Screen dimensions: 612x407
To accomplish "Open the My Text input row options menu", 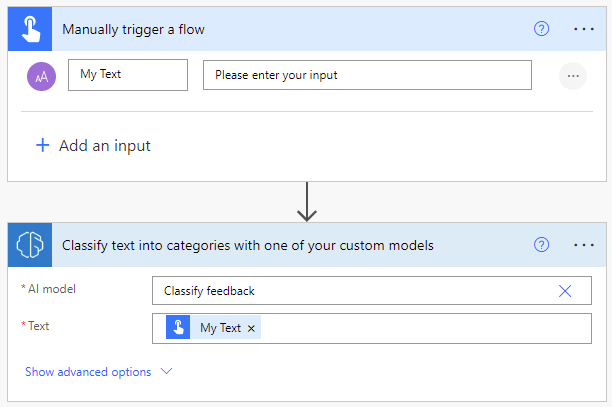I will pyautogui.click(x=572, y=75).
